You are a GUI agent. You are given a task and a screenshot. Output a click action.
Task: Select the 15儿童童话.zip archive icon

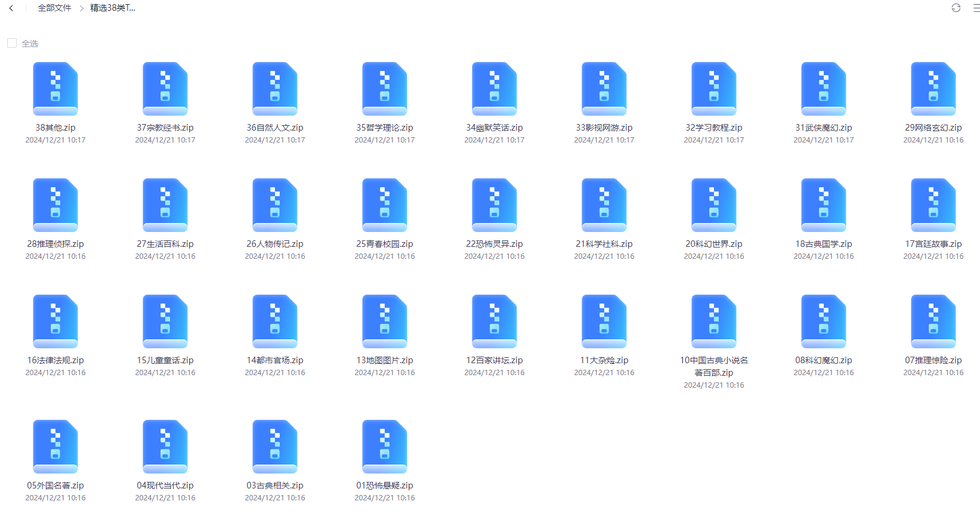[x=165, y=321]
